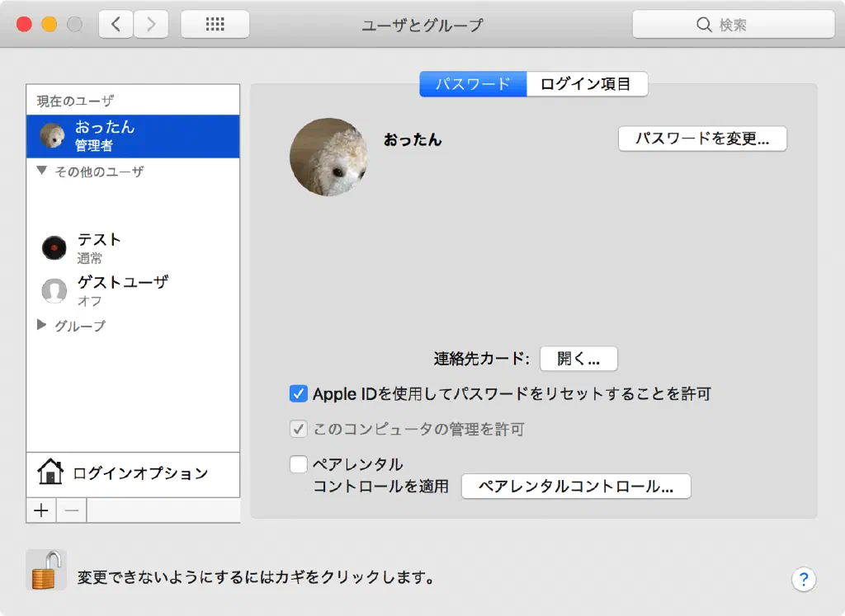This screenshot has height=616, width=845.
Task: Toggle Apple ID password reset checkbox
Action: point(298,393)
